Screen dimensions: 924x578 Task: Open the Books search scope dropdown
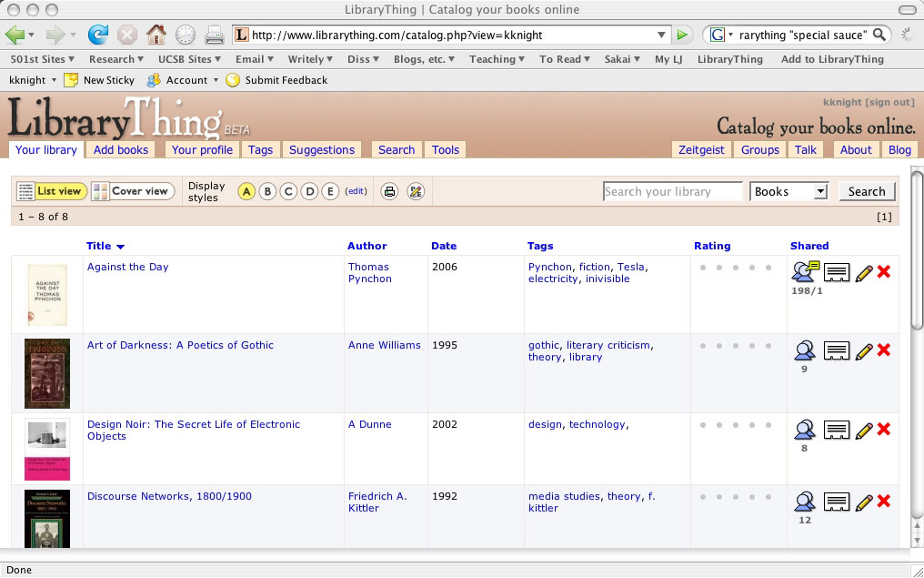[x=789, y=192]
